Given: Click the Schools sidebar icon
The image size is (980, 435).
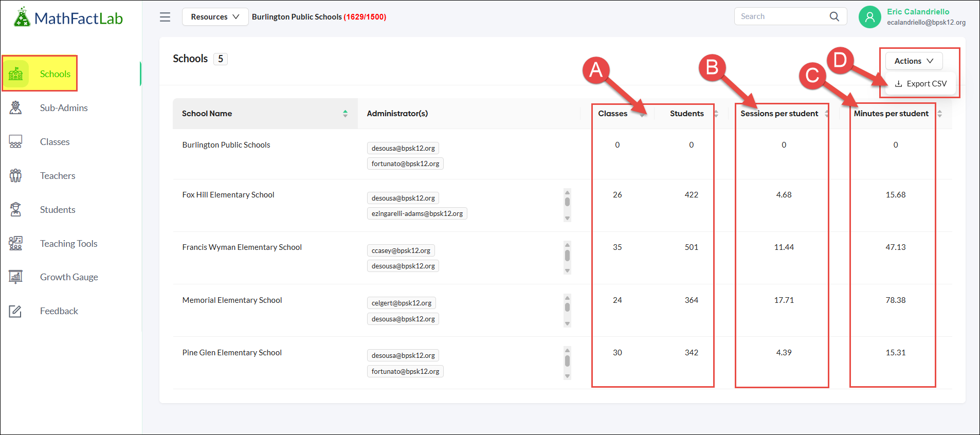Looking at the screenshot, I should (x=16, y=74).
